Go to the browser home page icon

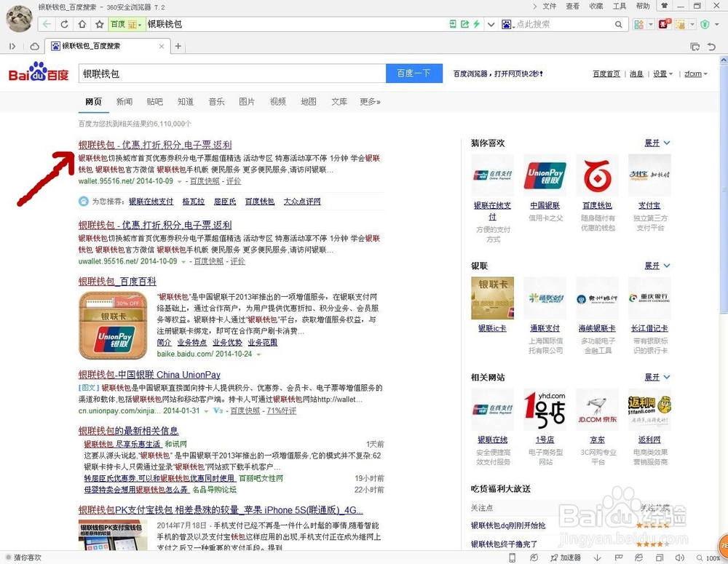click(x=82, y=24)
